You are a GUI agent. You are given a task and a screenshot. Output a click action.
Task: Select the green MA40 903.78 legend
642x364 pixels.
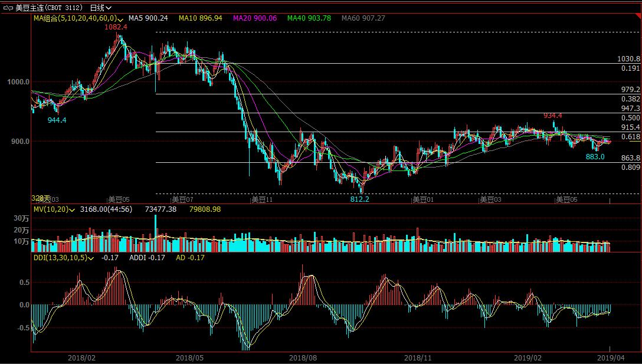coord(309,18)
